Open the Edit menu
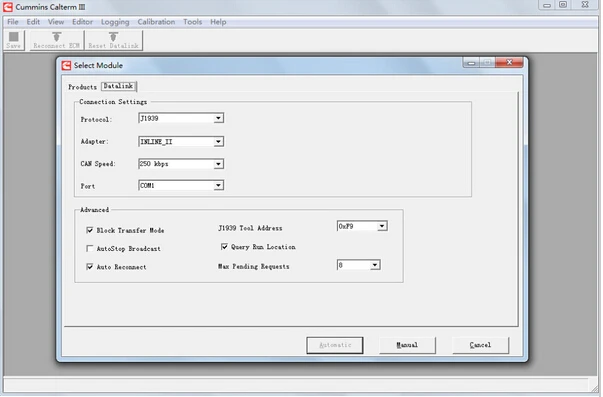Image resolution: width=603 pixels, height=397 pixels. (33, 22)
